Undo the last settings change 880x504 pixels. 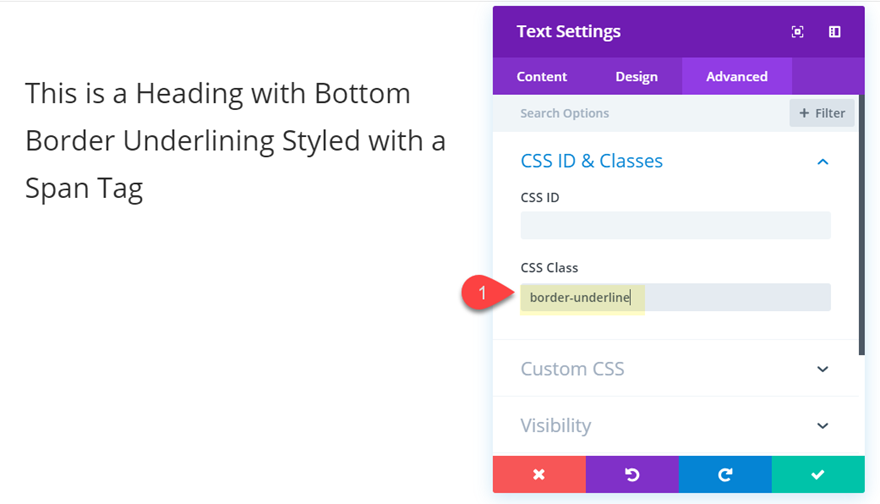[632, 475]
